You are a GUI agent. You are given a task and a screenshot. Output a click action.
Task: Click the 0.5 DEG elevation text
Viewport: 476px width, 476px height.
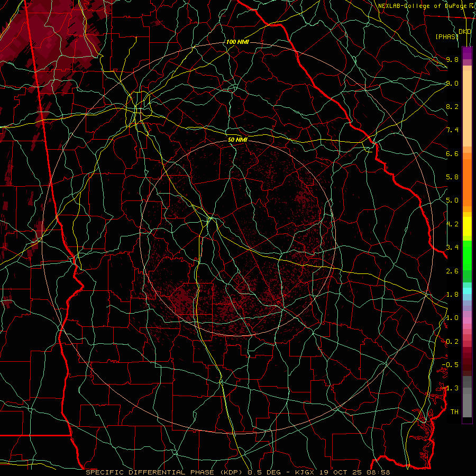(x=264, y=472)
